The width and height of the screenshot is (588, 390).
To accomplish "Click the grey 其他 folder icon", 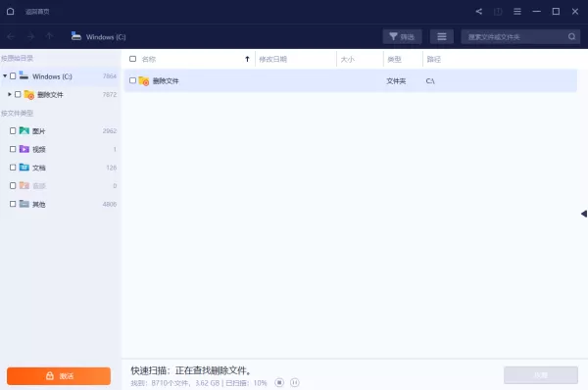I will point(24,204).
